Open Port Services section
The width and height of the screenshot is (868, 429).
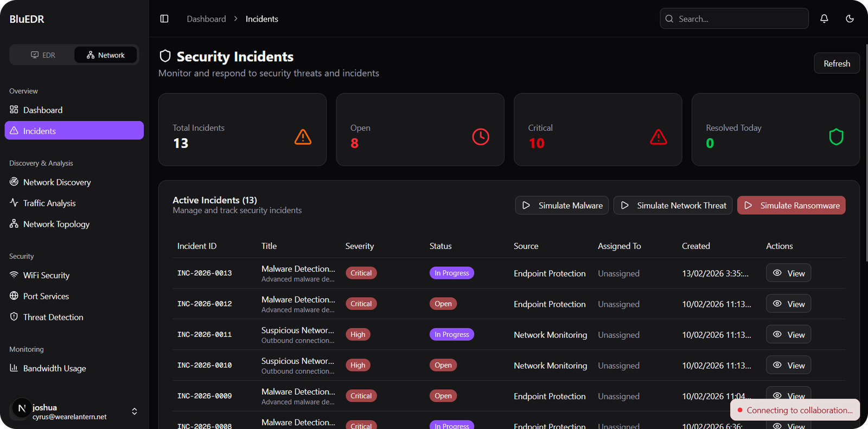(46, 296)
